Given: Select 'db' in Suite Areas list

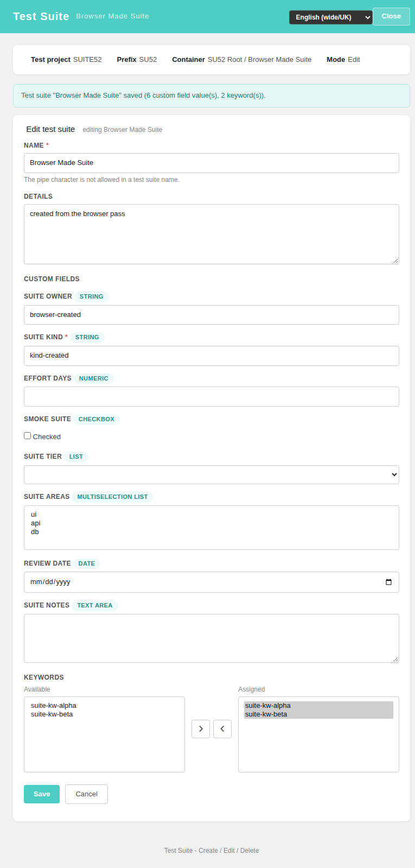Looking at the screenshot, I should 212,532.
